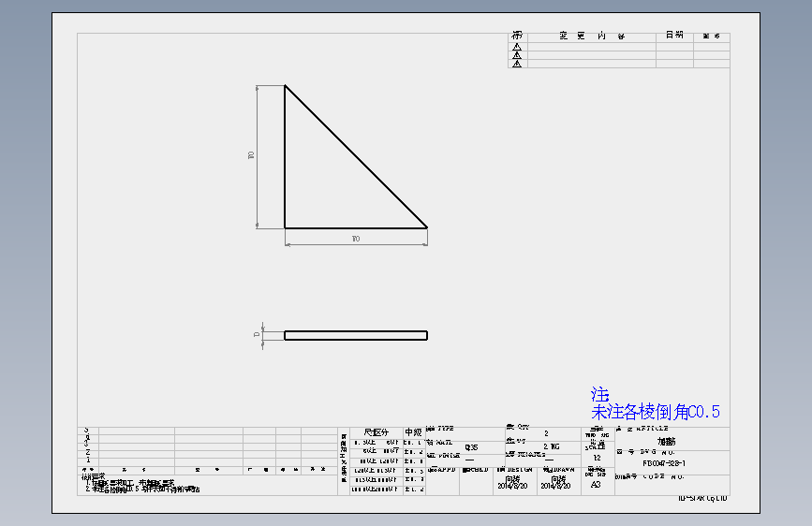Select drawing number FB0047-528-1

(664, 463)
